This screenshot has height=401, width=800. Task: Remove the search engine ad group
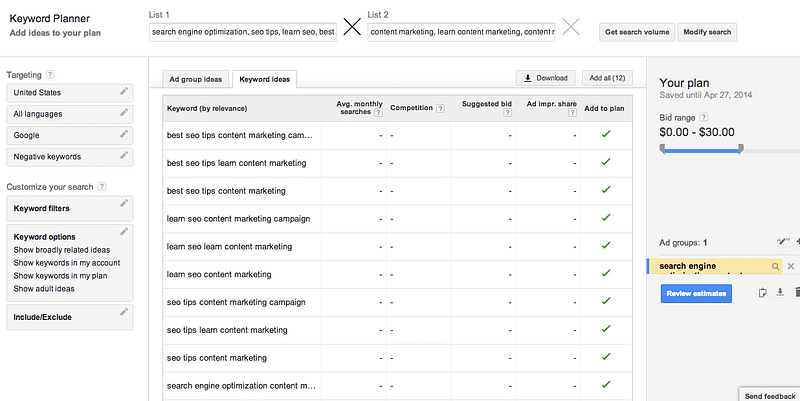point(790,266)
